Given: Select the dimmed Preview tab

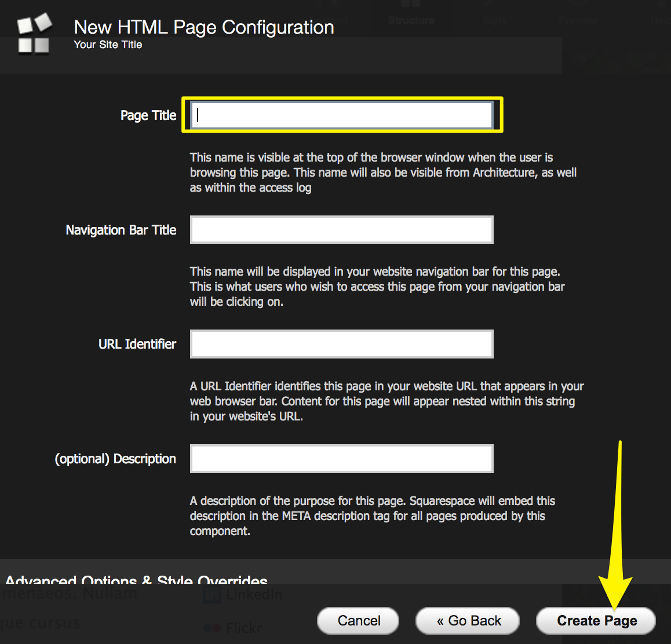Looking at the screenshot, I should pos(578,20).
